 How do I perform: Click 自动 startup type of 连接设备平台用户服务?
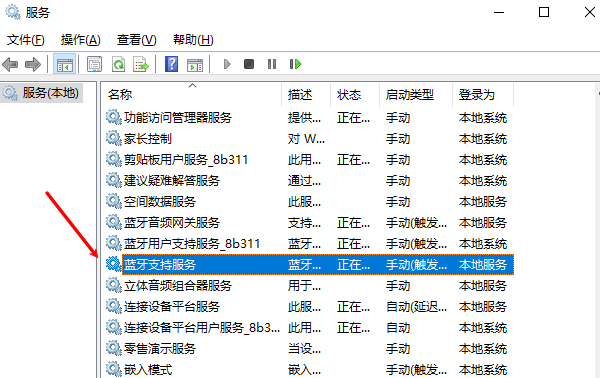[x=398, y=328]
